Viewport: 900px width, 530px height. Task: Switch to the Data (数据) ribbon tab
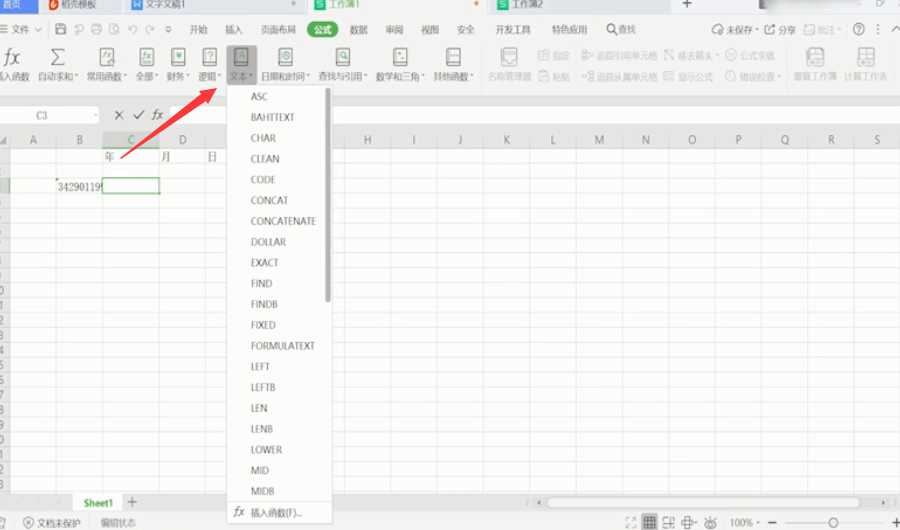pyautogui.click(x=359, y=29)
